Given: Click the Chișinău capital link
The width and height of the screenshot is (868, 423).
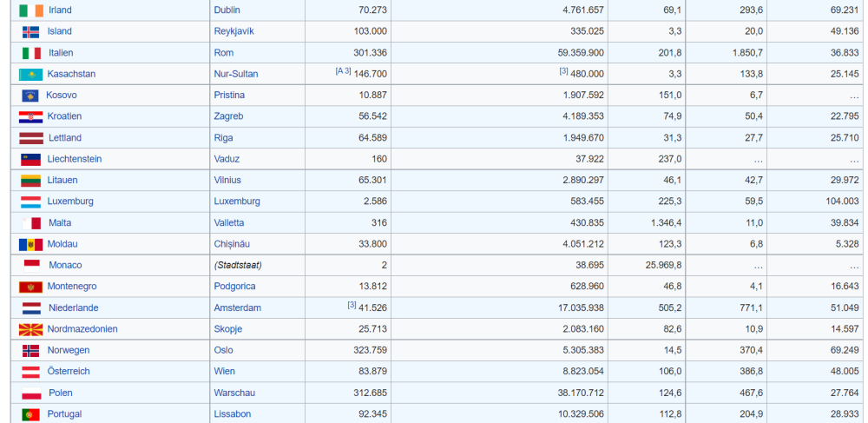Looking at the screenshot, I should pyautogui.click(x=235, y=244).
